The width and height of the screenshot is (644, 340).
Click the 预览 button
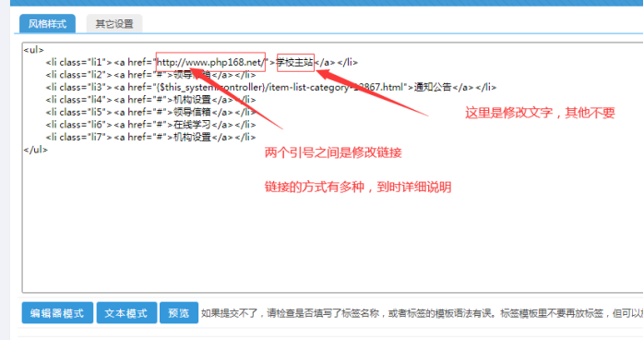[x=179, y=313]
